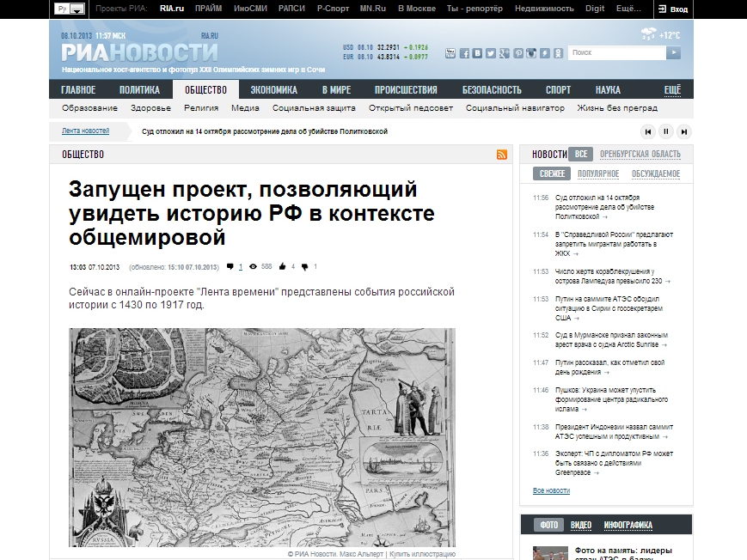747x560 pixels.
Task: Open the ГЛАВНОЕ section
Action: click(x=78, y=90)
